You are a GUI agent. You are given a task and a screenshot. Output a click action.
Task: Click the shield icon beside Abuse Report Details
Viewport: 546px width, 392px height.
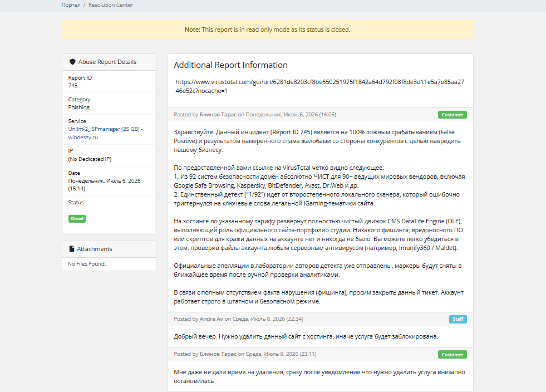point(72,62)
